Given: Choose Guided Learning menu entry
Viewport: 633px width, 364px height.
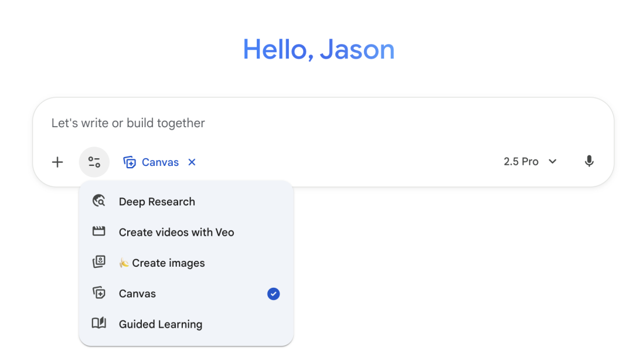Looking at the screenshot, I should click(161, 324).
